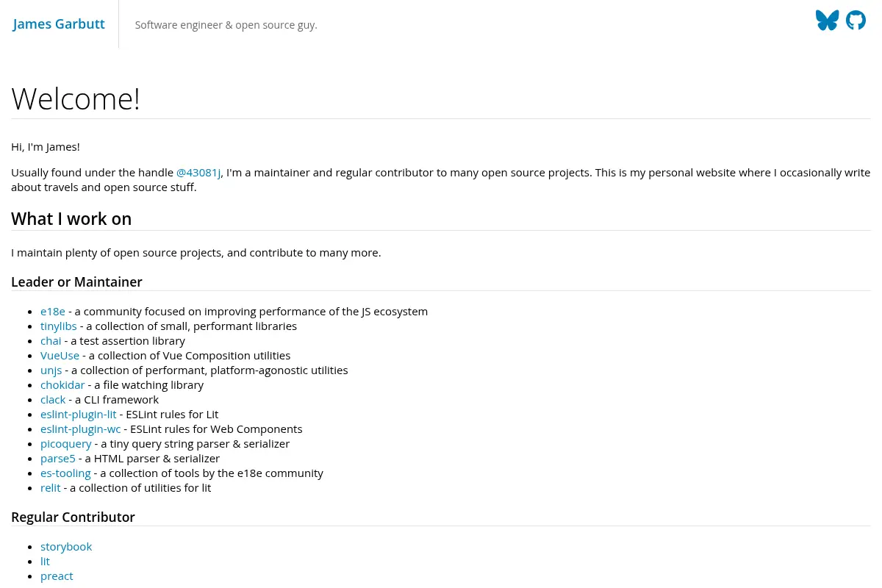Open the parse5 link

[58, 459]
